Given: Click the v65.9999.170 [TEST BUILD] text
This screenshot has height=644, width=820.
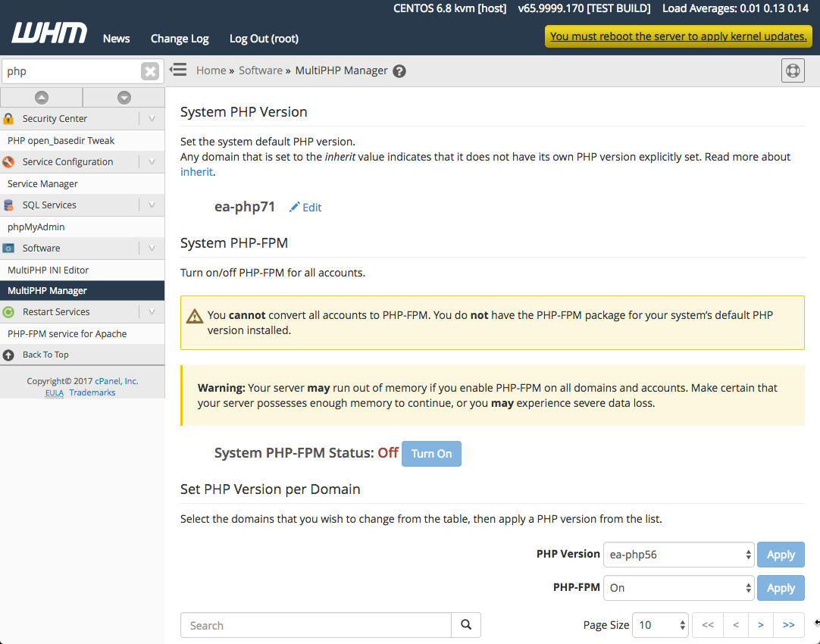Looking at the screenshot, I should point(584,8).
